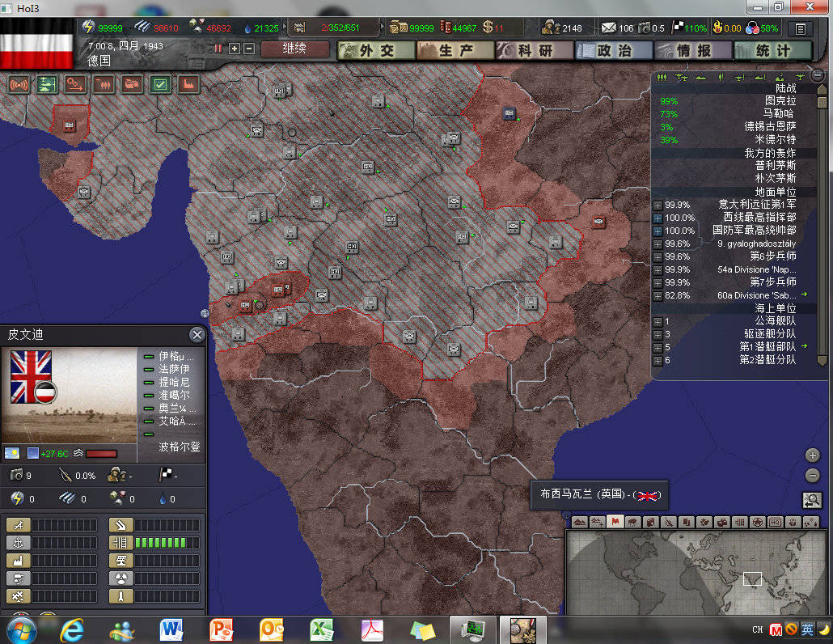The width and height of the screenshot is (833, 644).
Task: Click the folders icon in top-left toolbar
Action: 132,84
